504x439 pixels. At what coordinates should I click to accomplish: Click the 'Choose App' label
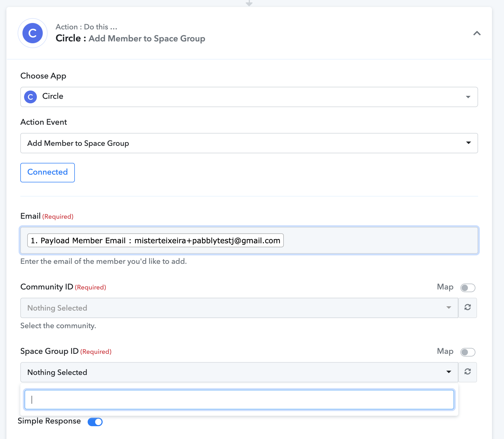pos(43,76)
